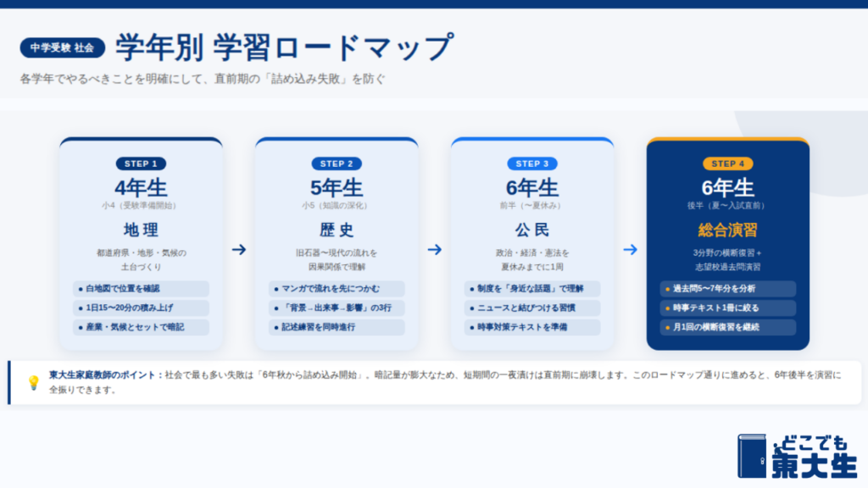The image size is (868, 488).
Task: Click the 都道府県・地形・気候の土台づくり description
Action: [x=142, y=259]
